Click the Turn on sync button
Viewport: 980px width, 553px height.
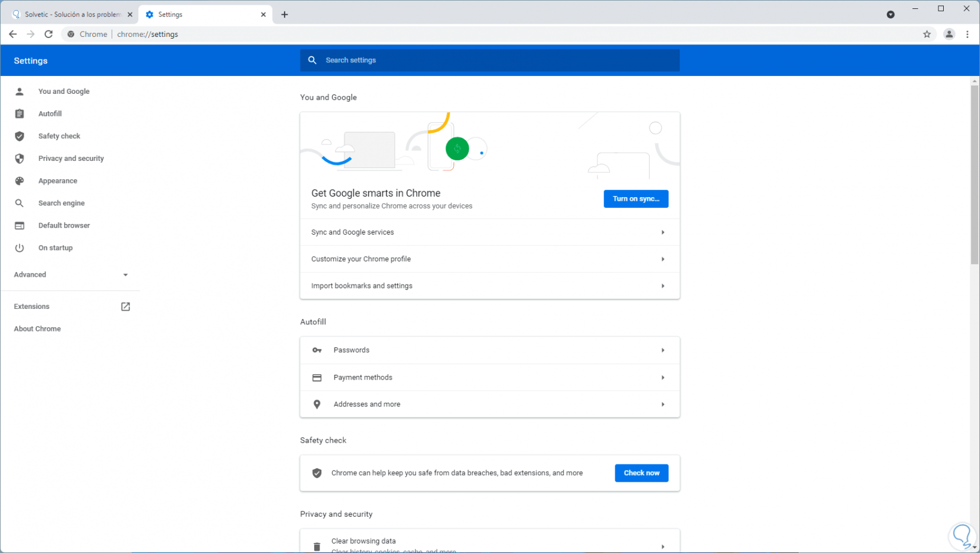click(x=636, y=199)
